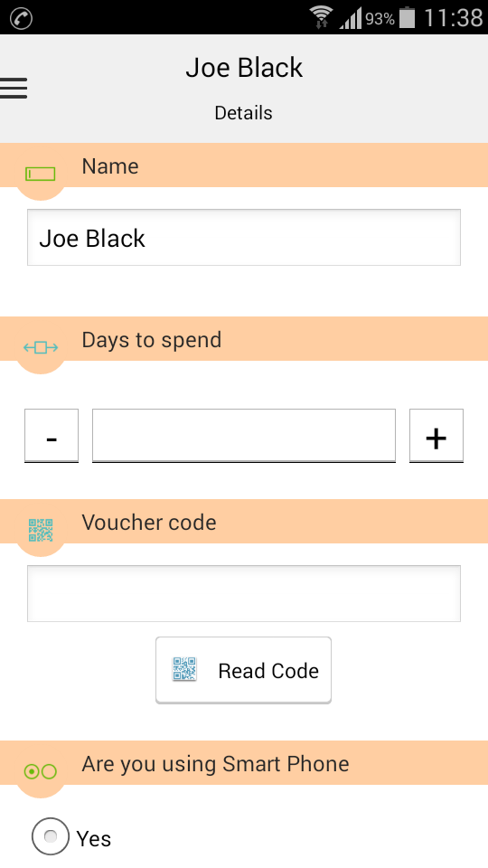
Task: Tap the Details subtitle in header
Action: pos(243,113)
